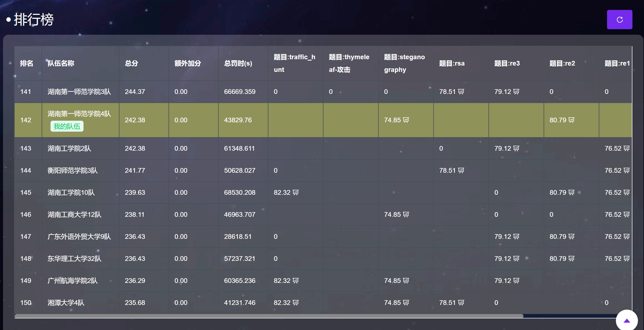644x330 pixels.
Task: Click the scroll-to-top arrow button
Action: [627, 320]
